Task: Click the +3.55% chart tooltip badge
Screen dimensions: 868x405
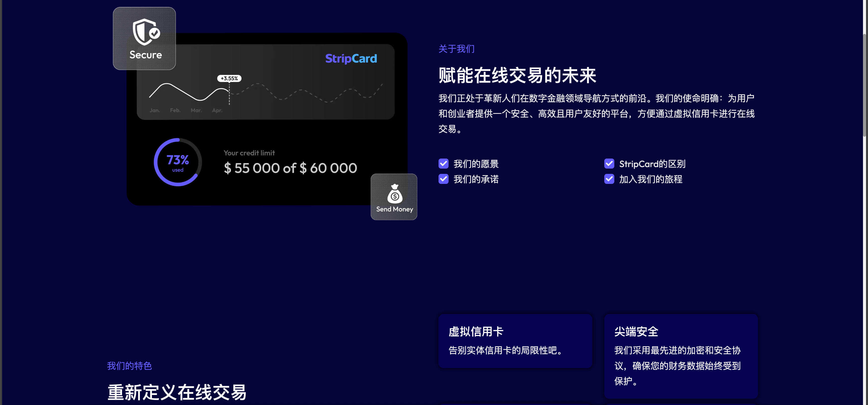Action: click(x=230, y=78)
